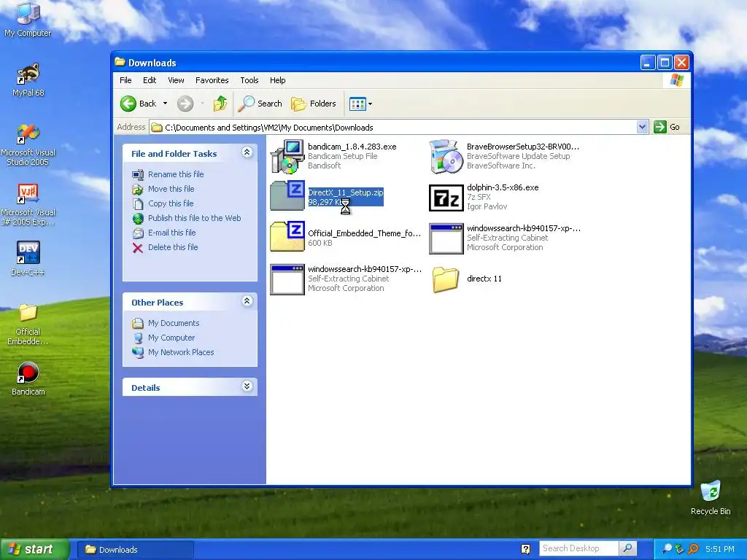The height and width of the screenshot is (560, 747).
Task: Click the Downloads window title bar
Action: (376, 63)
